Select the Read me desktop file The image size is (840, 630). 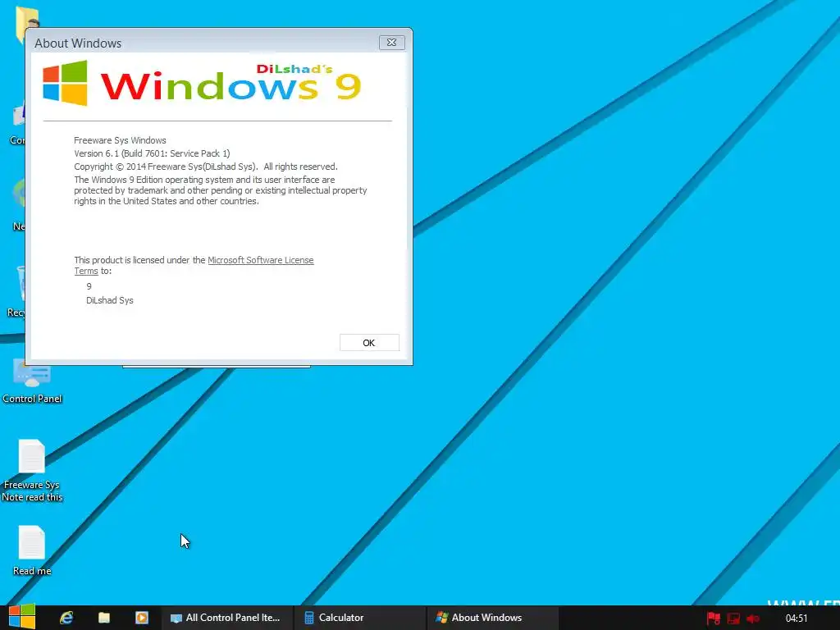[32, 550]
